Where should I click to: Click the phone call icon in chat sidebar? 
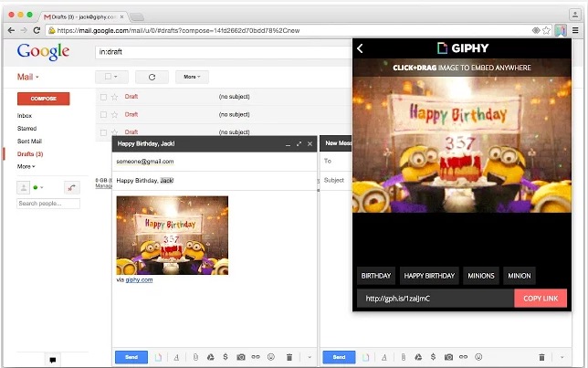pyautogui.click(x=71, y=187)
